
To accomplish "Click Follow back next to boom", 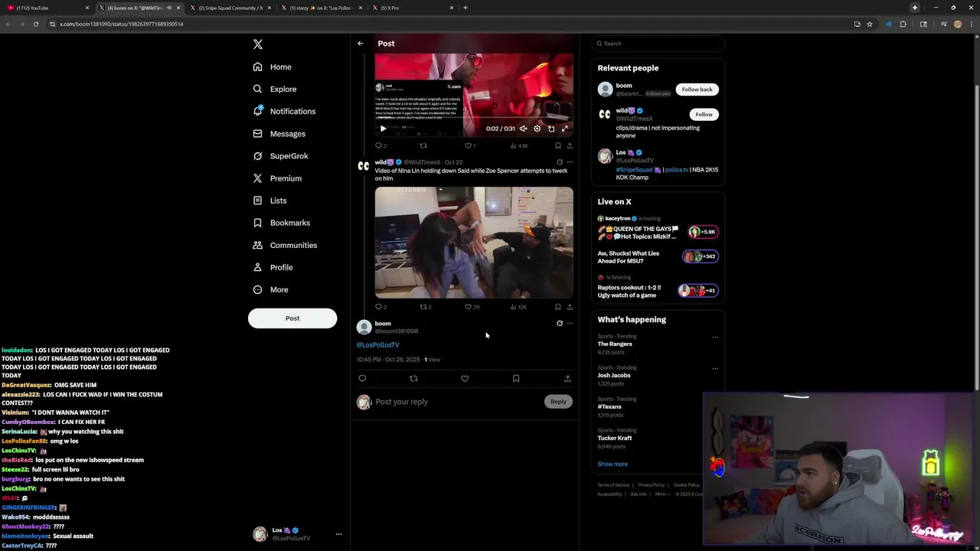I will click(697, 90).
